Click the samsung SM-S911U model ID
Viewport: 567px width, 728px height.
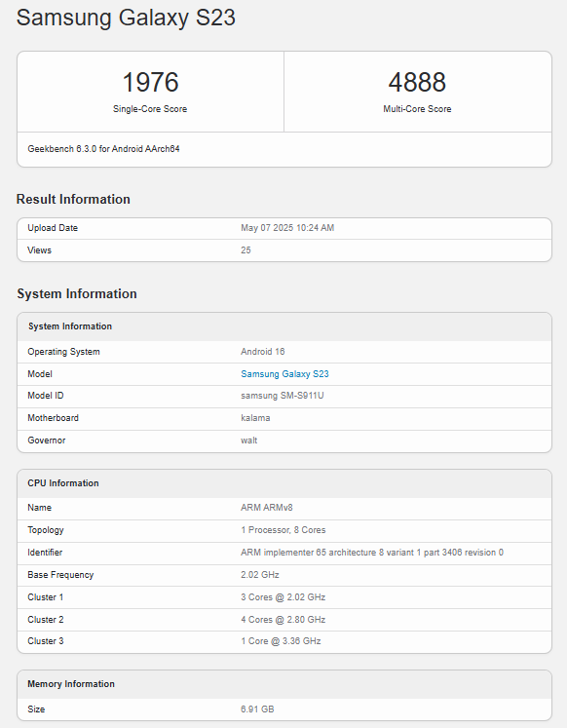(x=283, y=396)
